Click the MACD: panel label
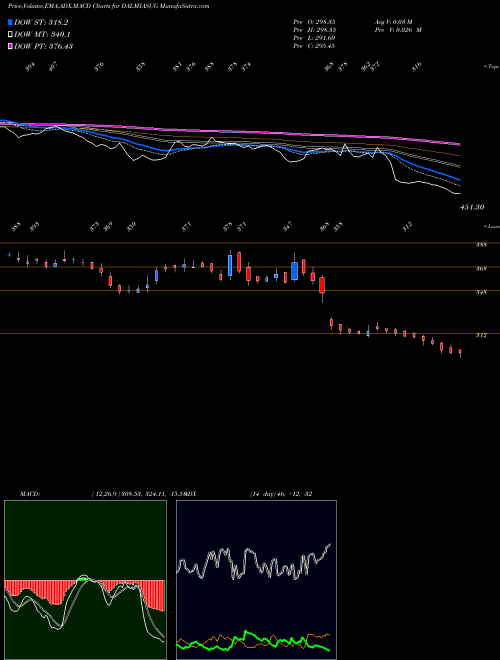The width and height of the screenshot is (500, 660). 30,493
